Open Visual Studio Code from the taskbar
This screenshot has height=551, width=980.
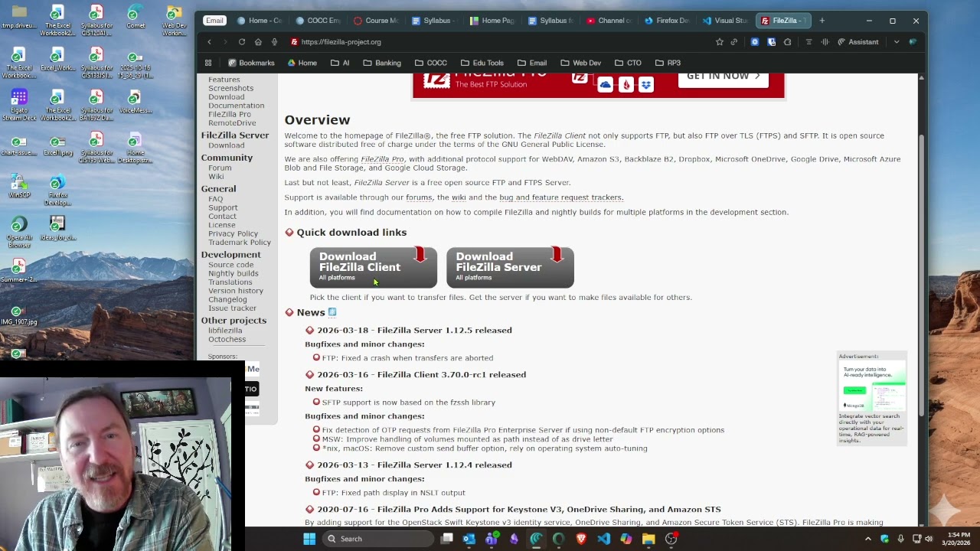pos(603,539)
